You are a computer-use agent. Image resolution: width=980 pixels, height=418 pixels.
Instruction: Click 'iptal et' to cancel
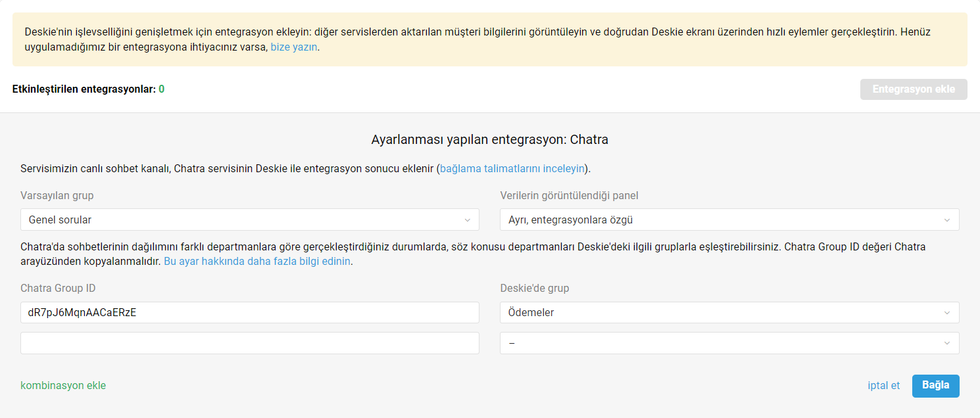click(884, 386)
